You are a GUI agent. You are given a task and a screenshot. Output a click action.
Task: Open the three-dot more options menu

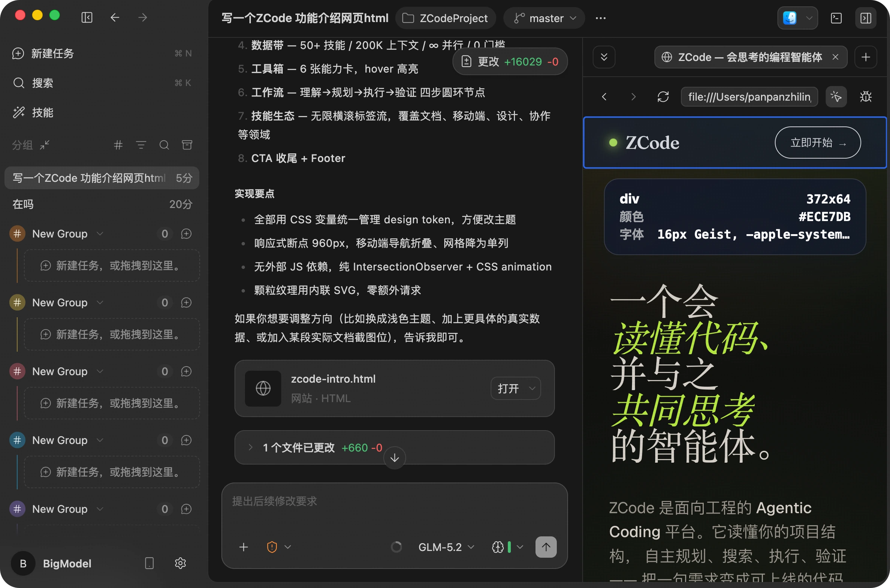601,18
